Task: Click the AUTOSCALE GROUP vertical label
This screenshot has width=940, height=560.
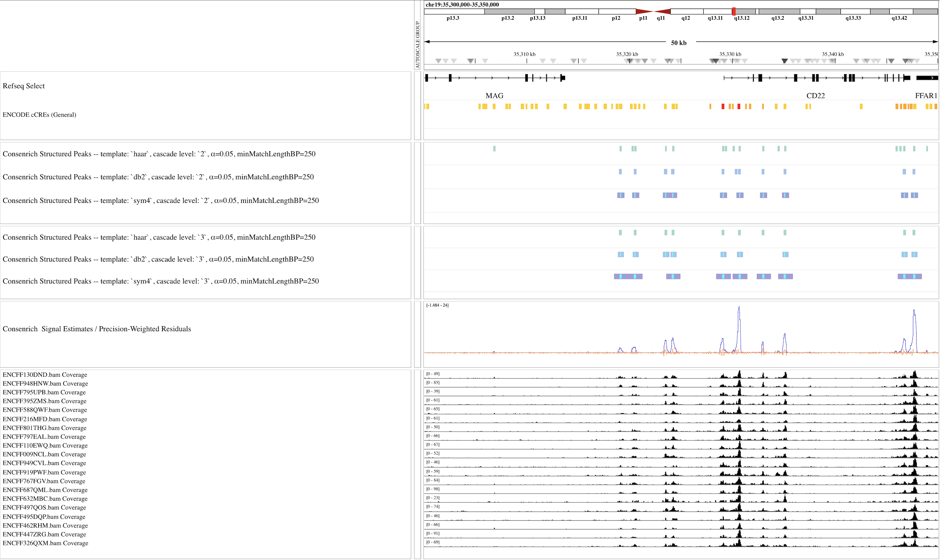Action: pyautogui.click(x=417, y=45)
